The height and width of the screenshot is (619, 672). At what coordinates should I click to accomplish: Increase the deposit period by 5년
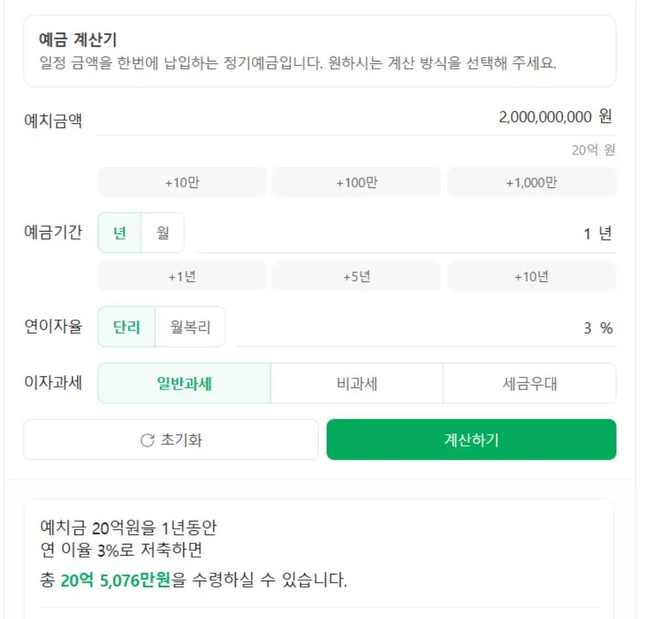click(x=356, y=276)
